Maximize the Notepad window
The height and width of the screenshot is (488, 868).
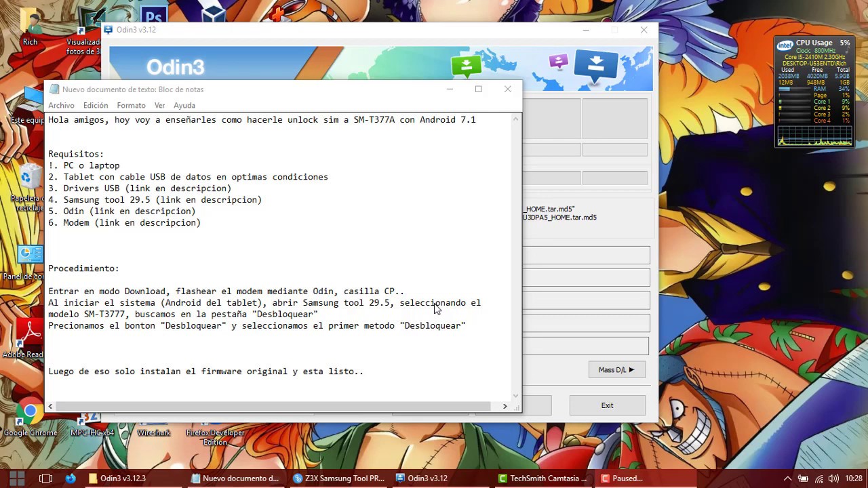tap(478, 89)
